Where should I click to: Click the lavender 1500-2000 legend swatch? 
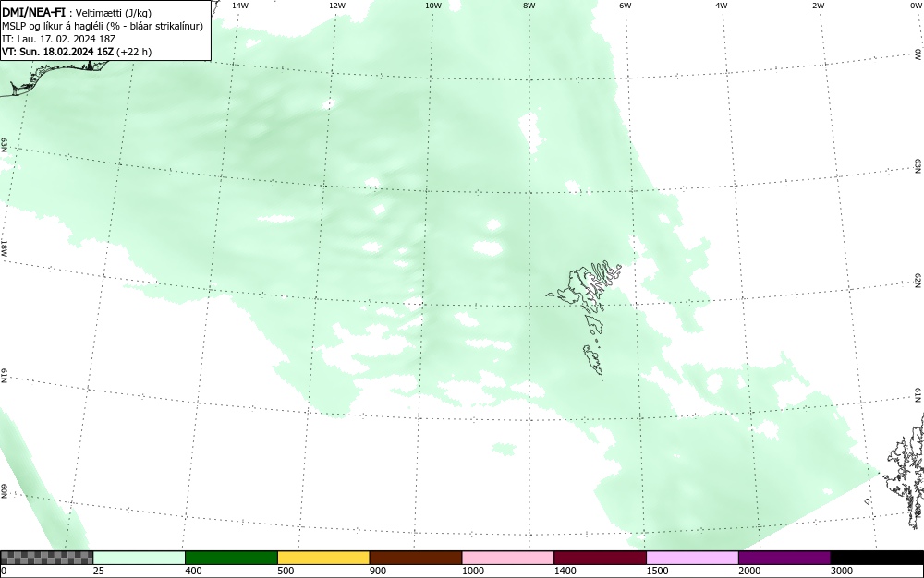(692, 558)
